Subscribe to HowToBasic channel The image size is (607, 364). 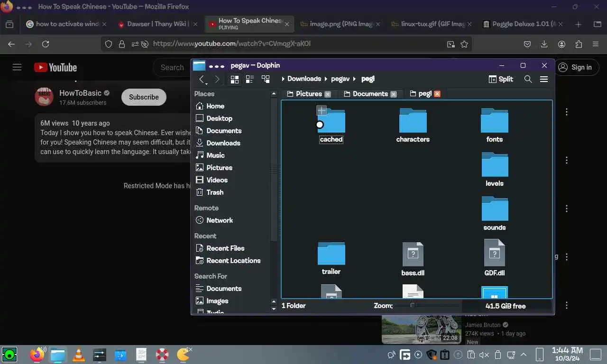click(144, 97)
